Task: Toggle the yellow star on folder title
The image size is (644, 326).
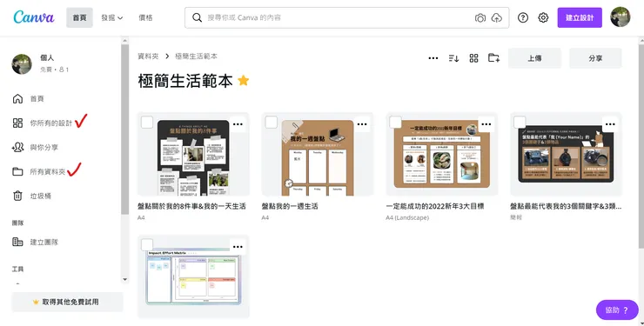Action: (x=244, y=80)
